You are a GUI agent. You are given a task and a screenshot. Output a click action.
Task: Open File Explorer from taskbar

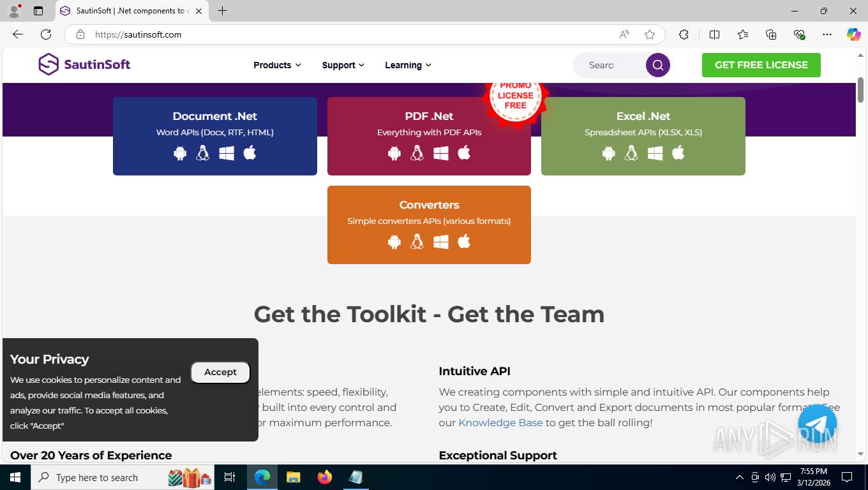294,477
